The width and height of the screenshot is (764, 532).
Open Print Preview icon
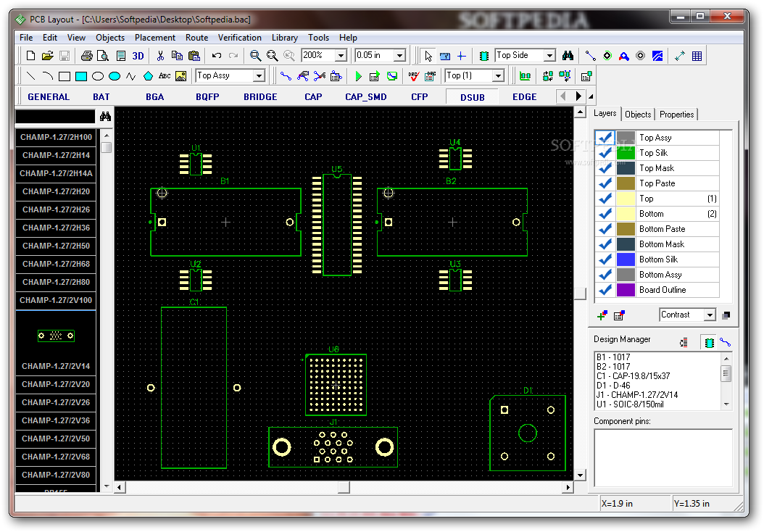(103, 56)
